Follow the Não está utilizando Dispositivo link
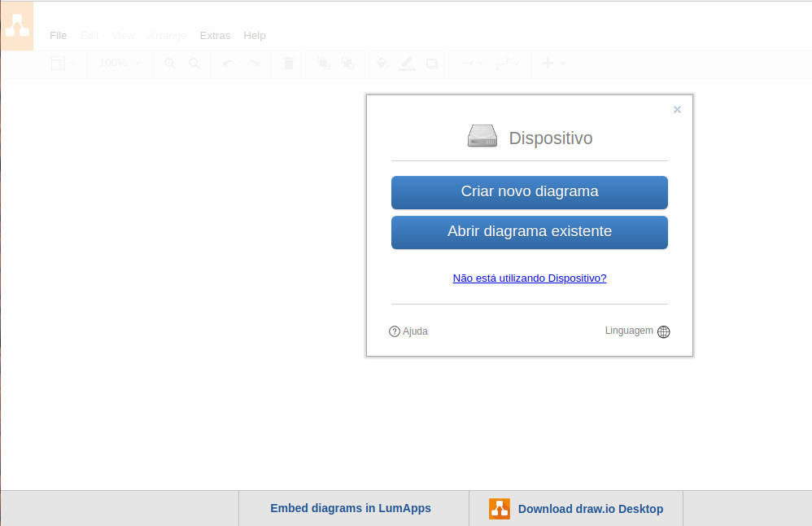Image resolution: width=812 pixels, height=526 pixels. click(529, 278)
